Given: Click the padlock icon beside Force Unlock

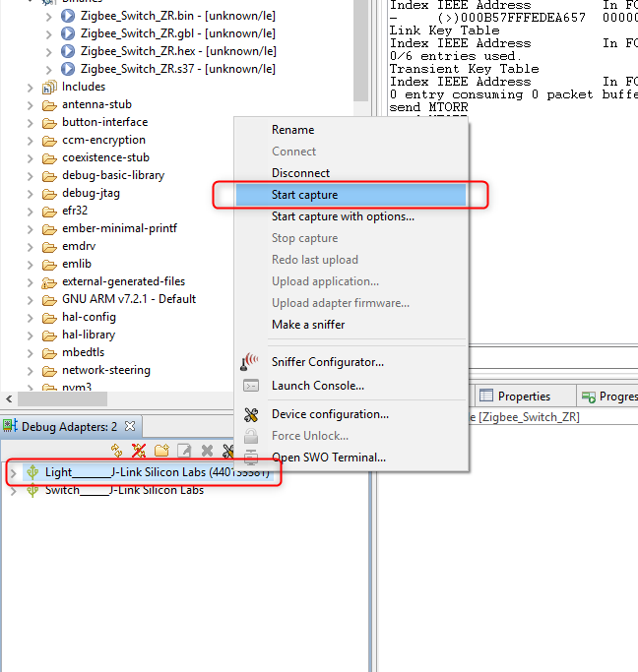Looking at the screenshot, I should click(251, 436).
